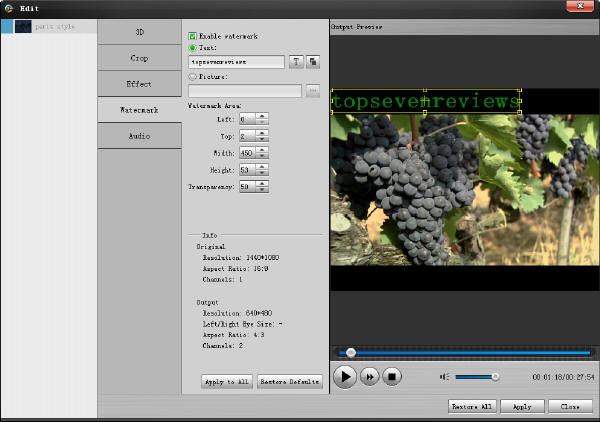
Task: Click the app icon in the title bar
Action: (x=9, y=8)
